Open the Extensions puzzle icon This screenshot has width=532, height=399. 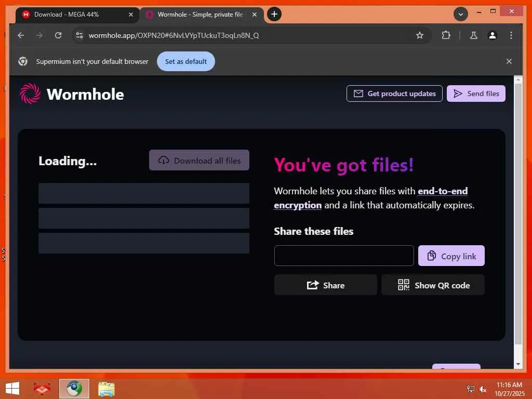[446, 35]
